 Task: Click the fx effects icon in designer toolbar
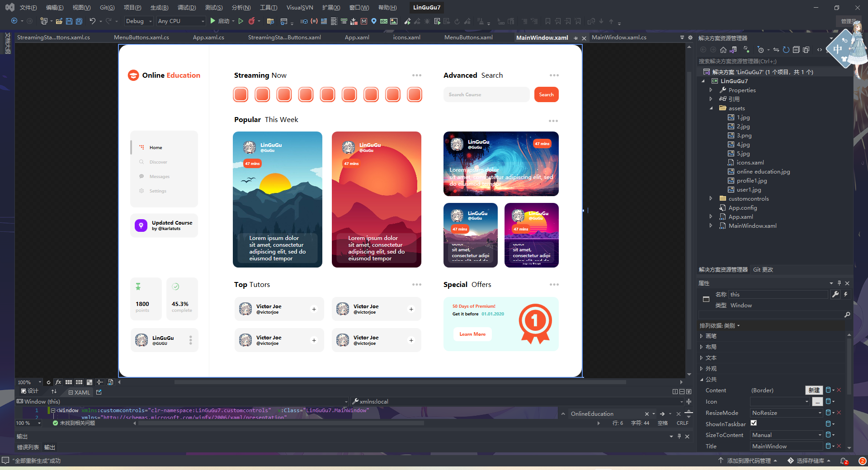(x=58, y=382)
